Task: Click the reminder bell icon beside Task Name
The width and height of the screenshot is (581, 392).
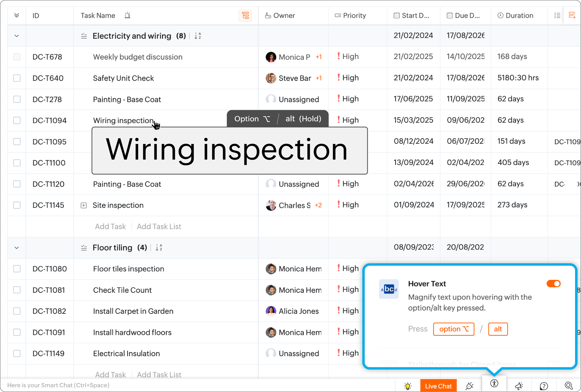Action: 128,15
